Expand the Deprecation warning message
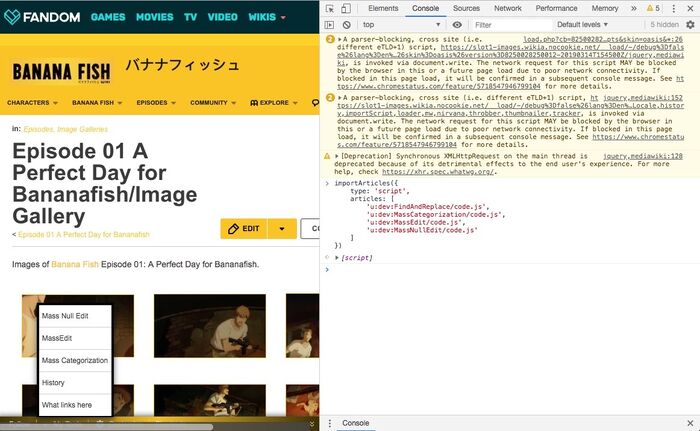 (337, 156)
